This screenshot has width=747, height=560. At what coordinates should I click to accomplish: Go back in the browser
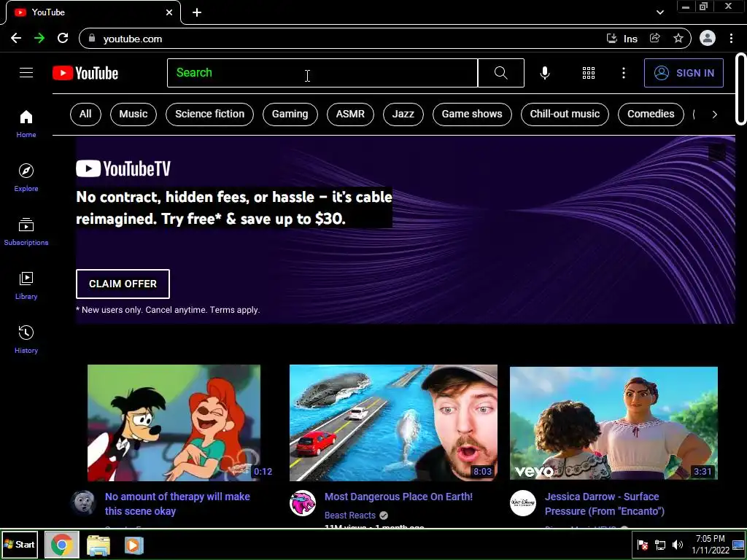pos(16,39)
